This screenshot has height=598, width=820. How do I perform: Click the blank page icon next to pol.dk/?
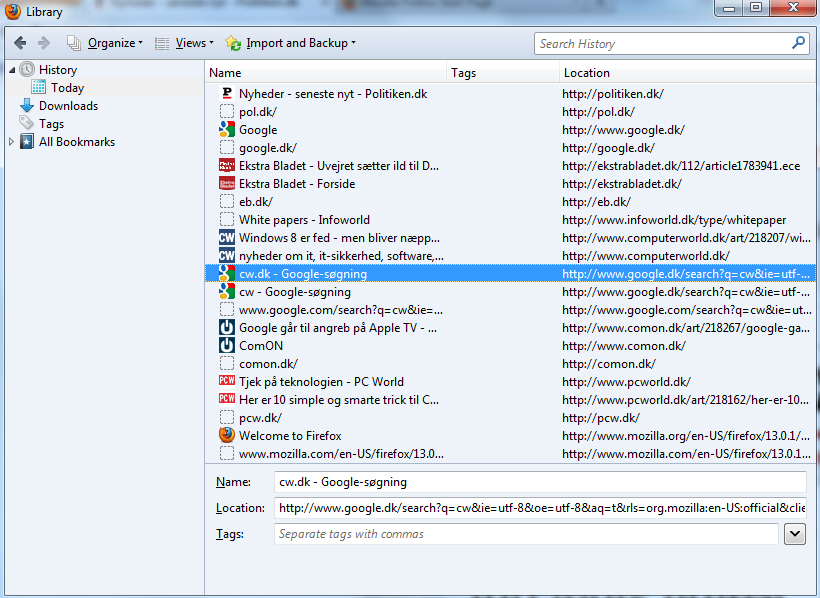click(226, 111)
